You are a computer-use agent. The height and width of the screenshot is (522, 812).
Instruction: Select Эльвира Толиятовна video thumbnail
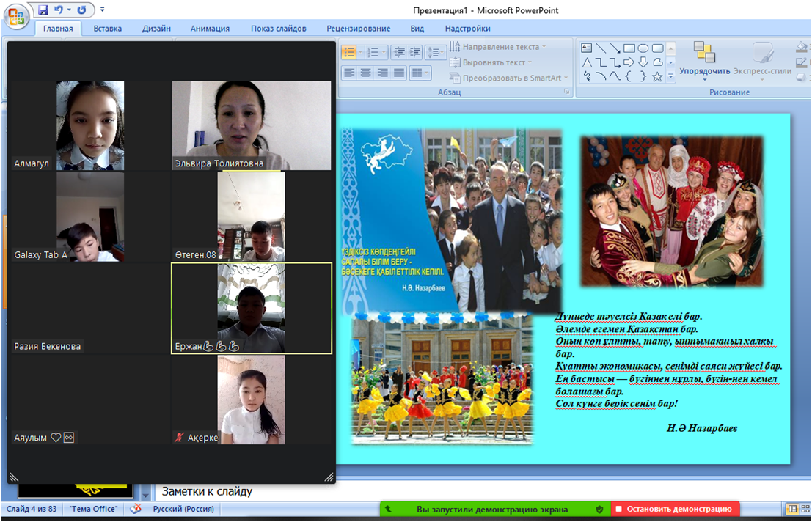pyautogui.click(x=252, y=125)
